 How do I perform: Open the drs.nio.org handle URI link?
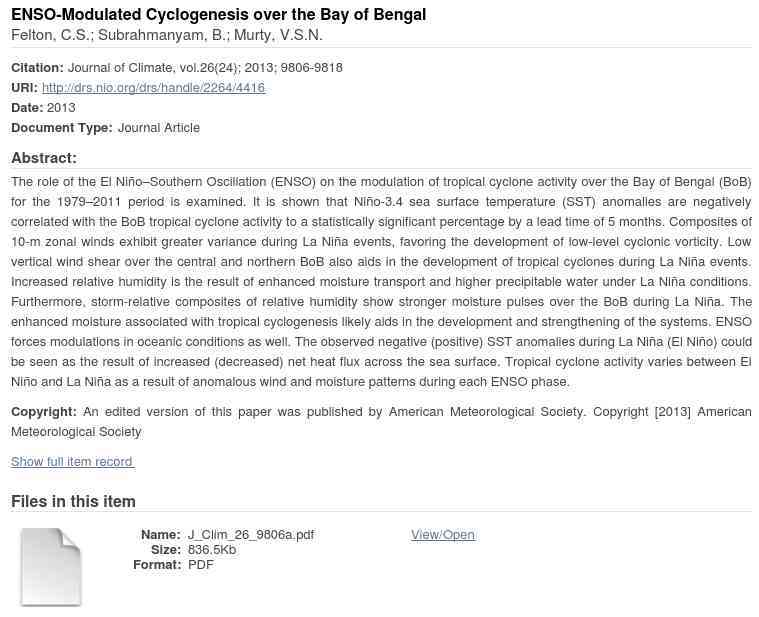click(x=153, y=88)
